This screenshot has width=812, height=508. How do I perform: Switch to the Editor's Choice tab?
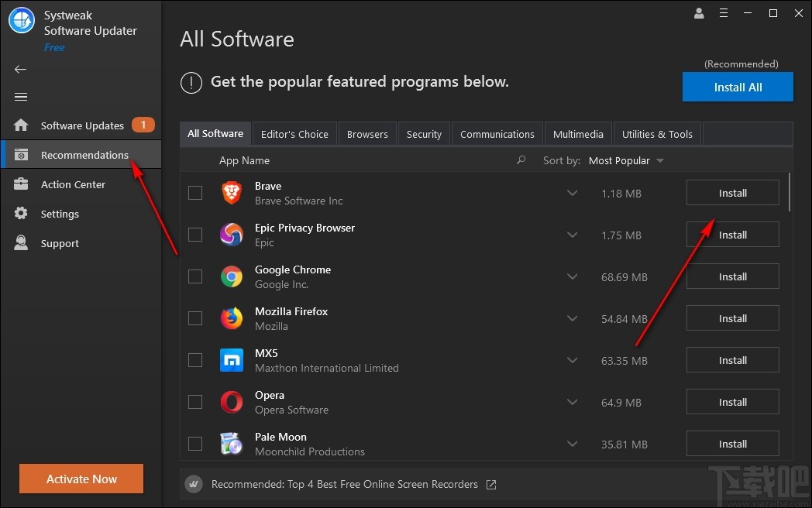pos(294,133)
